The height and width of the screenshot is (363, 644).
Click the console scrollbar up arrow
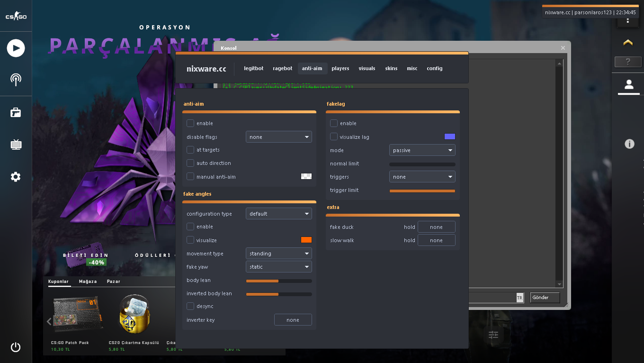(x=560, y=63)
